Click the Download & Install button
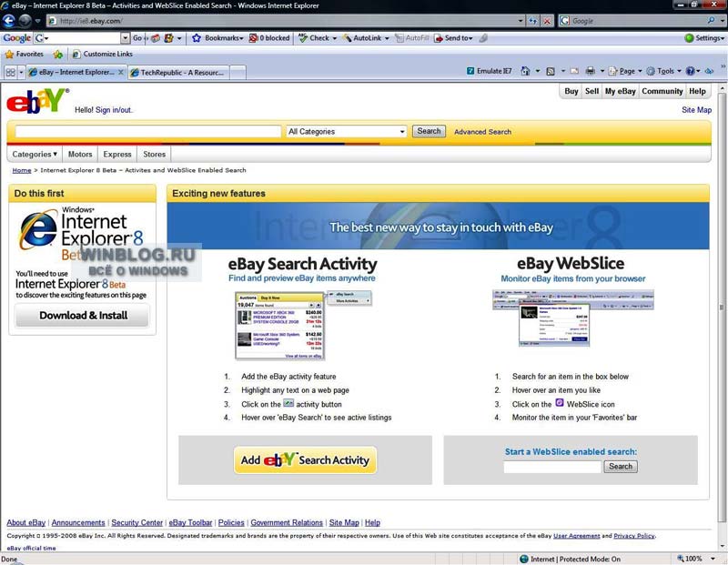Image resolution: width=728 pixels, height=565 pixels. (x=83, y=316)
